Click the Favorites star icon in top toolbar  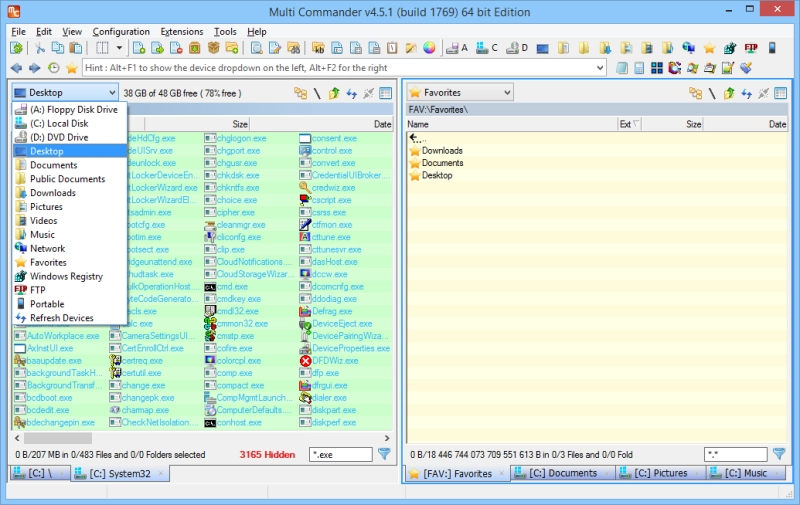709,48
